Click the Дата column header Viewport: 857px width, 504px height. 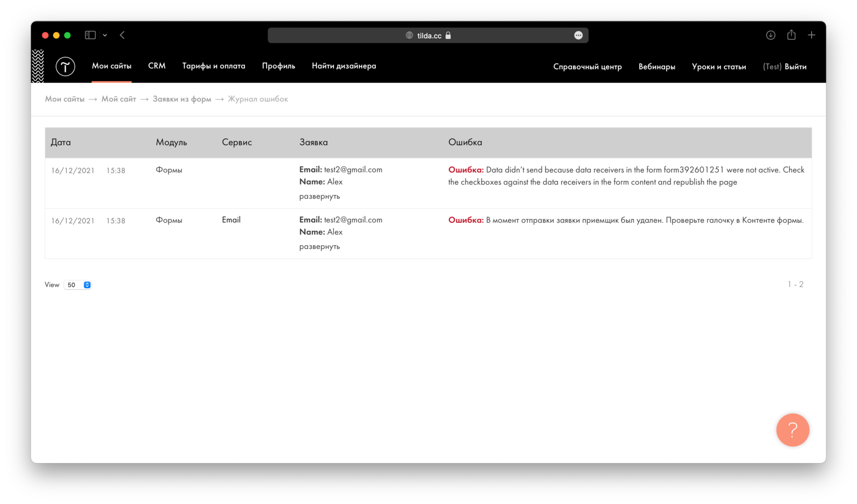[61, 142]
